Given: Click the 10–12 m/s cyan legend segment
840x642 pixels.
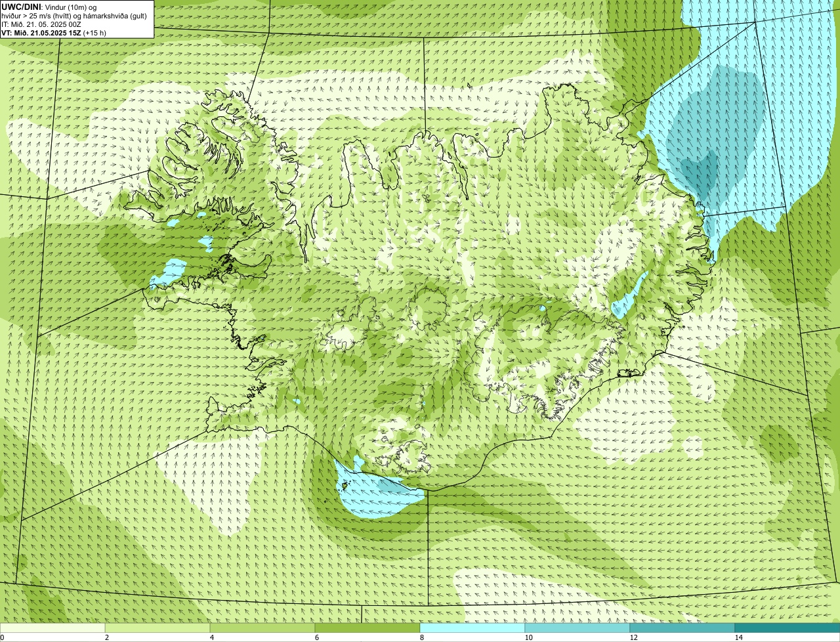Looking at the screenshot, I should click(x=577, y=628).
